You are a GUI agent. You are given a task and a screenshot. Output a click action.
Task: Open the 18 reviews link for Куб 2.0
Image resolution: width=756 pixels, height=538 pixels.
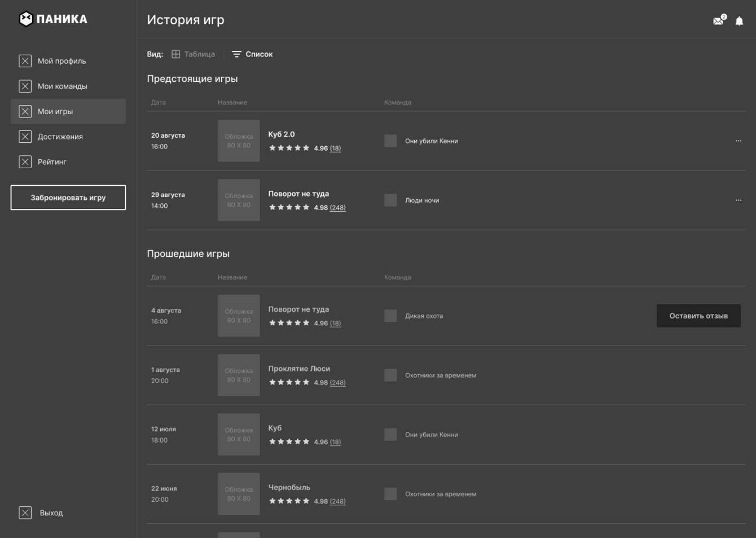pos(336,148)
